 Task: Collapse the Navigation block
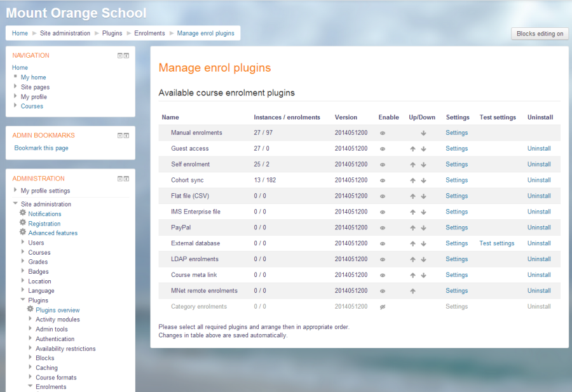[x=119, y=55]
